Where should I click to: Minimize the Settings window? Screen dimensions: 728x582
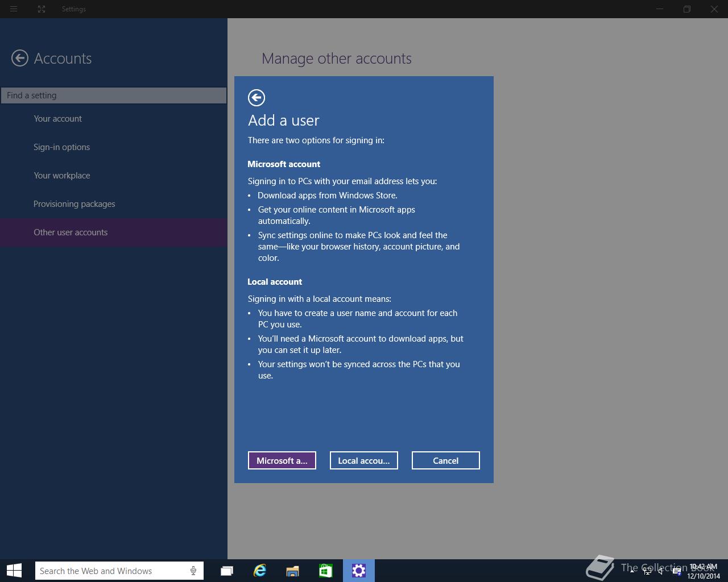click(660, 9)
